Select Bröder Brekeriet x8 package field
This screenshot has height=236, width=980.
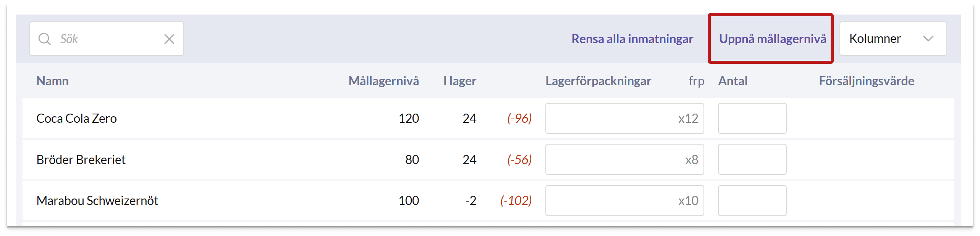pyautogui.click(x=624, y=160)
